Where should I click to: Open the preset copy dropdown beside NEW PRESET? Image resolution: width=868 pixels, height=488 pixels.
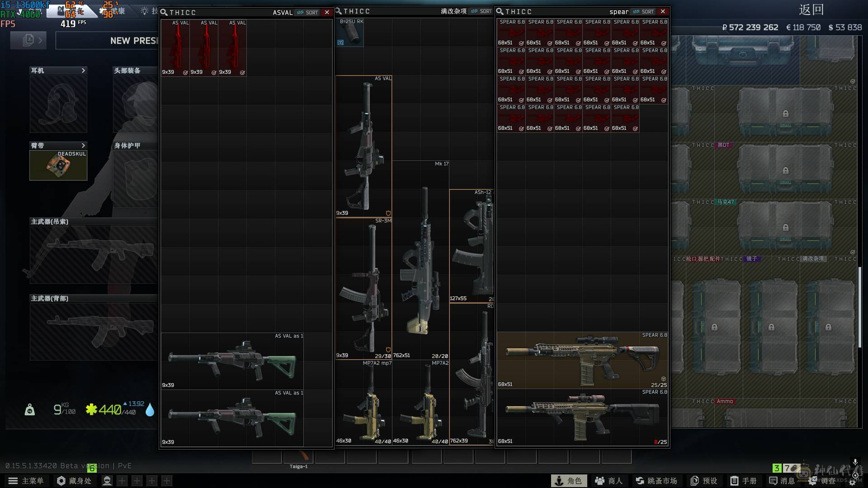pos(28,41)
